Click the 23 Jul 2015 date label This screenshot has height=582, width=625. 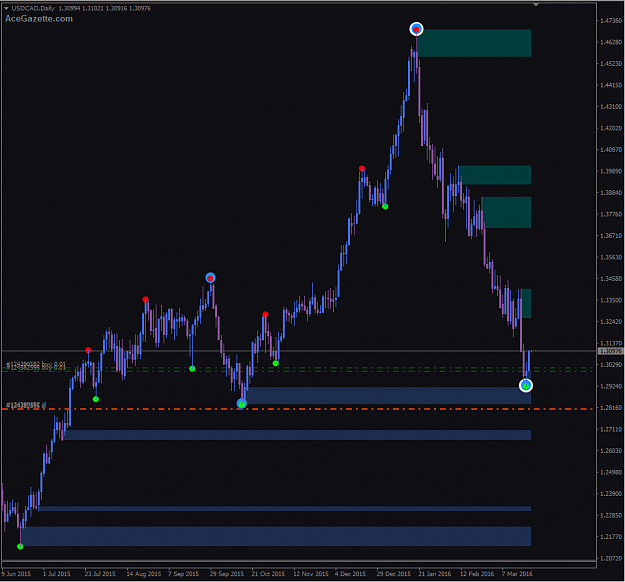(x=100, y=574)
